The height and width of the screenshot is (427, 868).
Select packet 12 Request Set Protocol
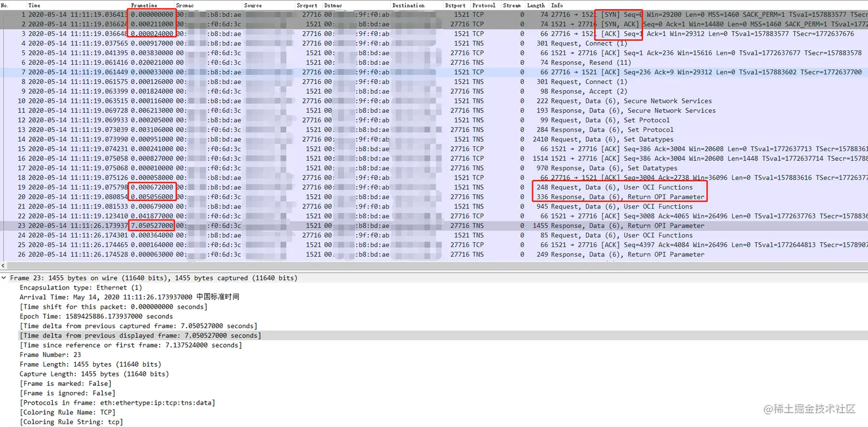pyautogui.click(x=434, y=120)
